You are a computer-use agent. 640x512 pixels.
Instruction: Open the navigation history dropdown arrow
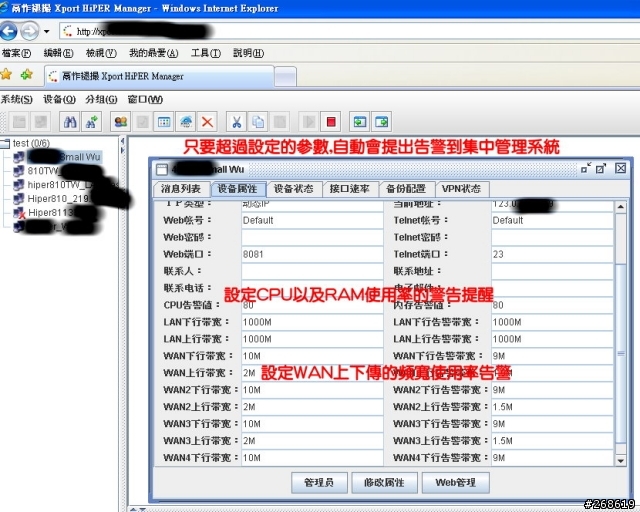[x=47, y=31]
